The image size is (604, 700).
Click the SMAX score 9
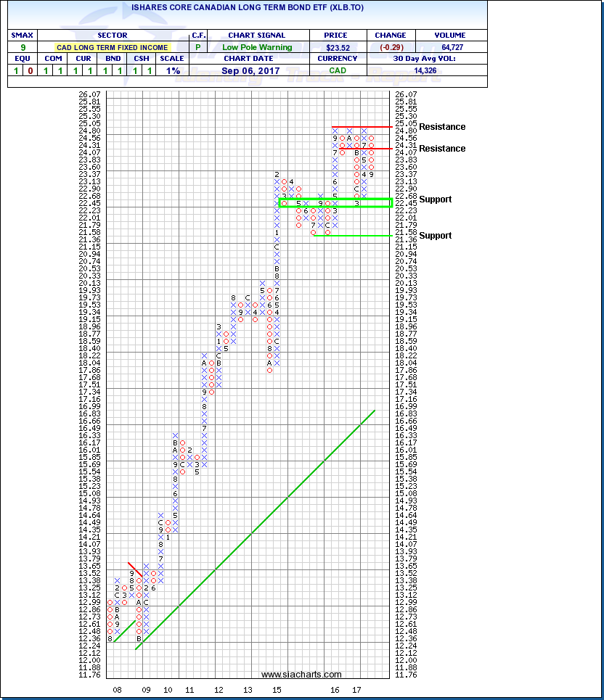[23, 47]
